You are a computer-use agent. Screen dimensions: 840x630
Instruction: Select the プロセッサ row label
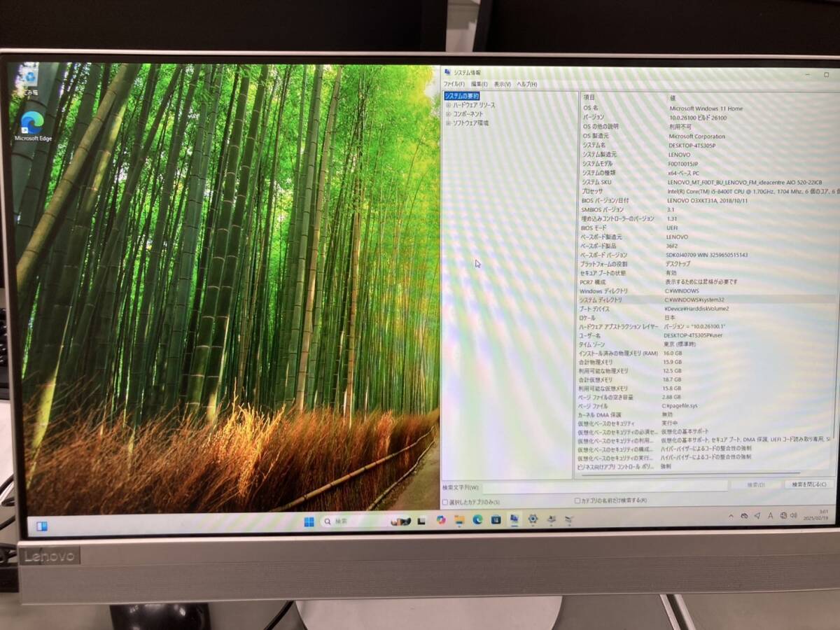tap(593, 190)
